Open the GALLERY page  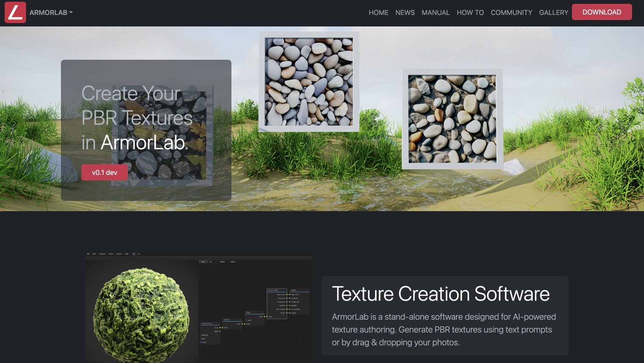point(554,12)
